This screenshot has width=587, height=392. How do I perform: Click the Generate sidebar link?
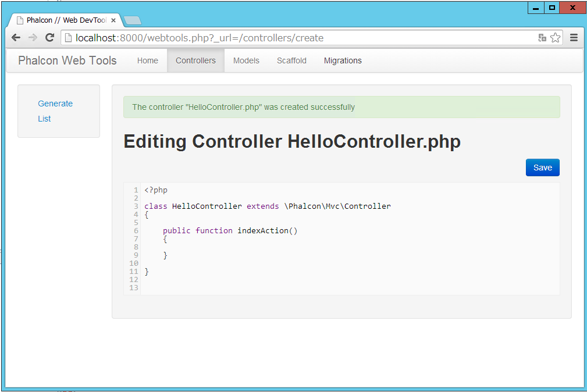coord(55,104)
